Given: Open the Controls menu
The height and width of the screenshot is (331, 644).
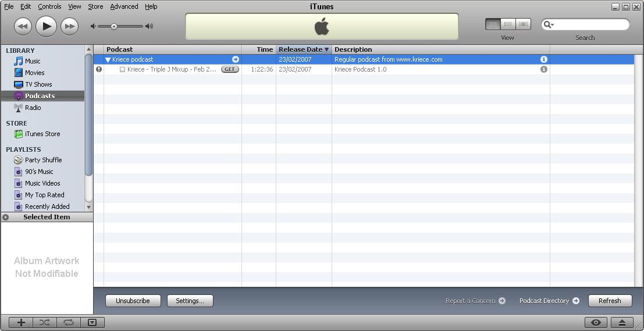Looking at the screenshot, I should point(49,6).
